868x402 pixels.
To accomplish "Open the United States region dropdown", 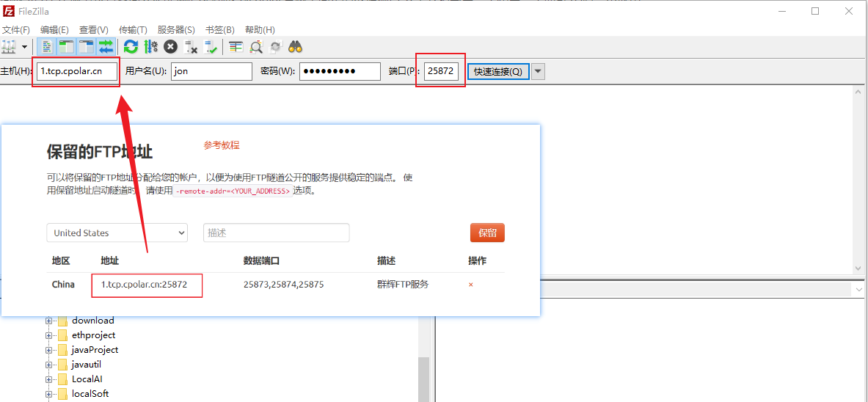I will pyautogui.click(x=117, y=233).
